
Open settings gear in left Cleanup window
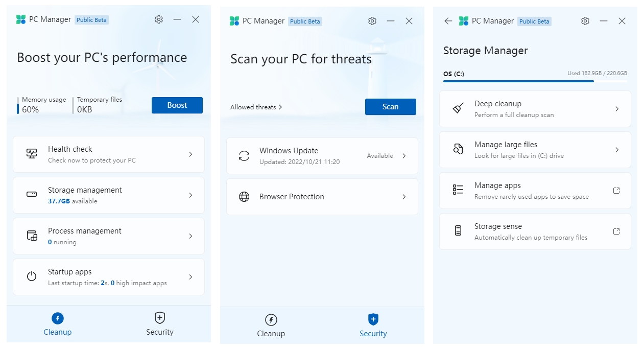tap(159, 19)
